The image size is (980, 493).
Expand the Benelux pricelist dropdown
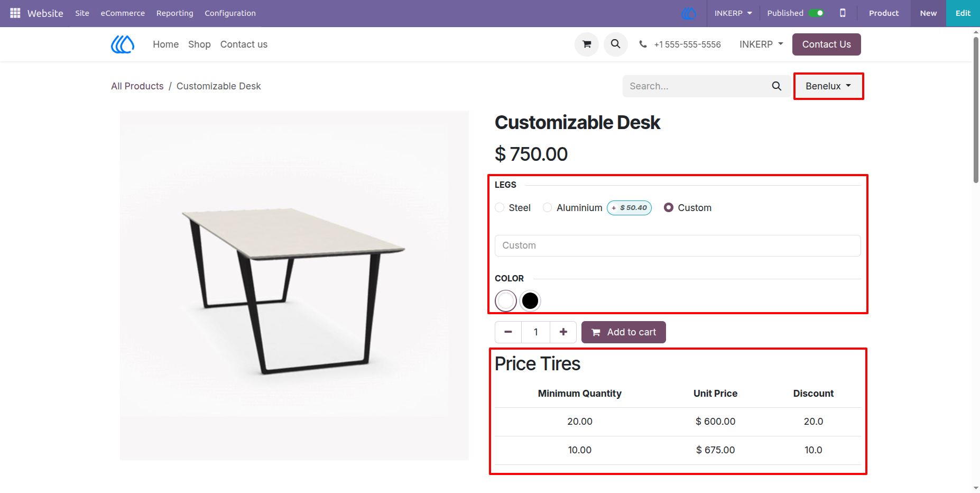(828, 86)
